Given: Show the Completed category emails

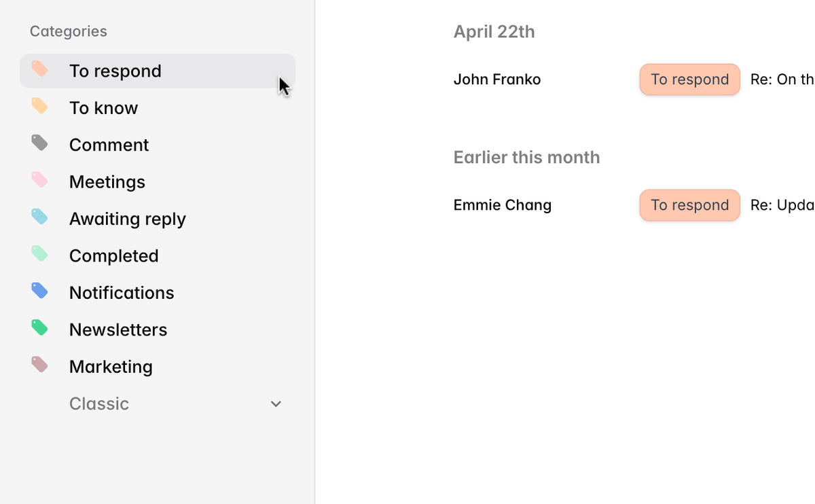Looking at the screenshot, I should coord(113,256).
